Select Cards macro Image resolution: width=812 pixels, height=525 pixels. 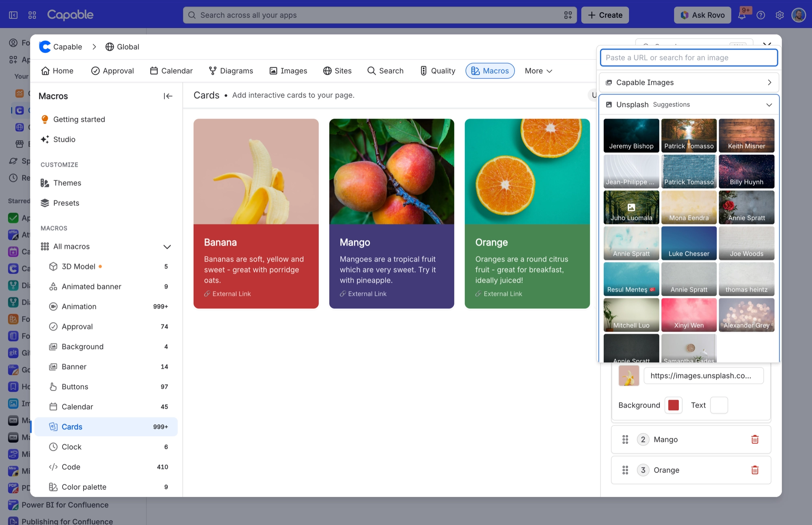click(x=106, y=427)
